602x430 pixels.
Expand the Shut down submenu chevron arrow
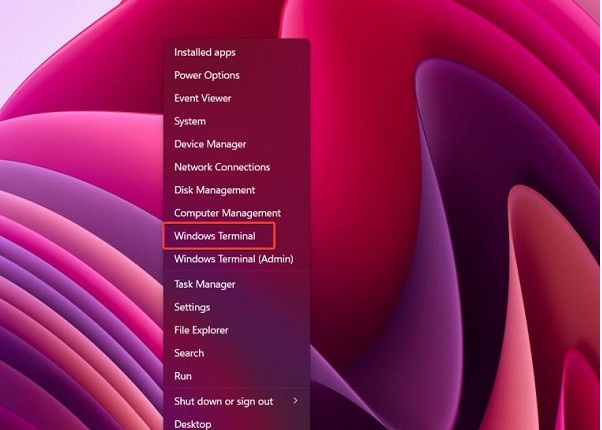pyautogui.click(x=295, y=401)
